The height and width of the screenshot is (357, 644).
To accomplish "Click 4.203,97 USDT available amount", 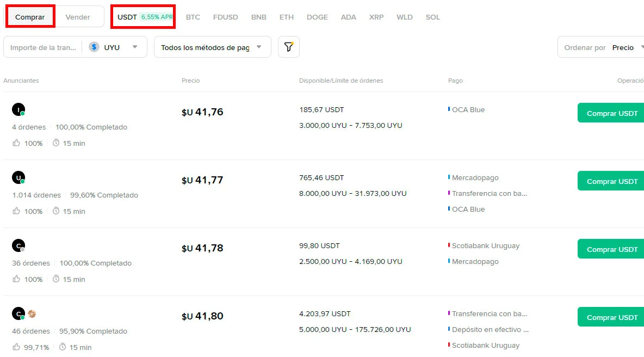I will coord(325,313).
